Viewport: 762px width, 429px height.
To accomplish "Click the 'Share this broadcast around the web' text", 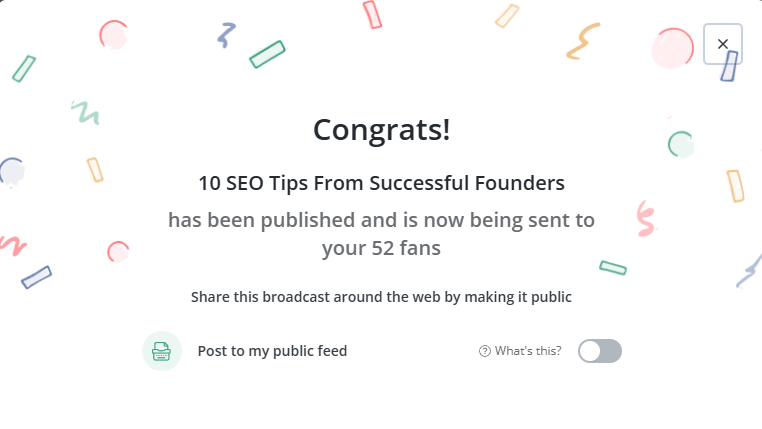I will (381, 297).
